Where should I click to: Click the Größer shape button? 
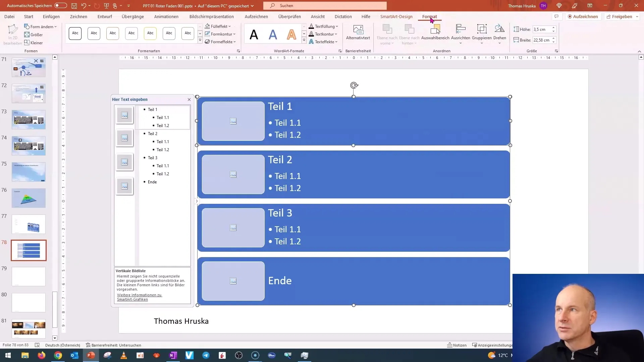coord(34,35)
